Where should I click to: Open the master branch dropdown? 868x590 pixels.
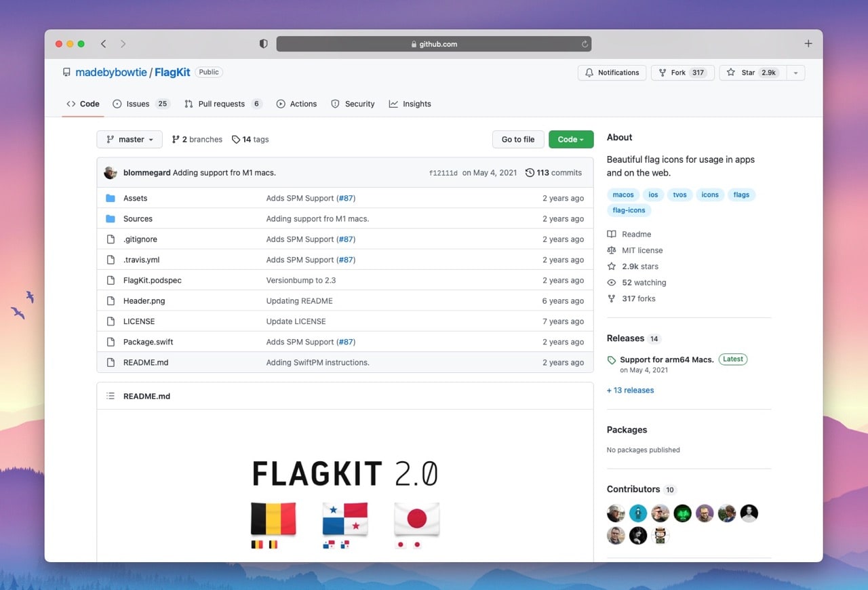pos(130,139)
